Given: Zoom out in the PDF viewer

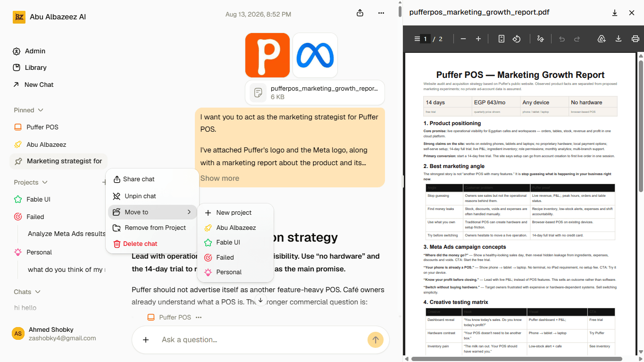Looking at the screenshot, I should pos(463,39).
